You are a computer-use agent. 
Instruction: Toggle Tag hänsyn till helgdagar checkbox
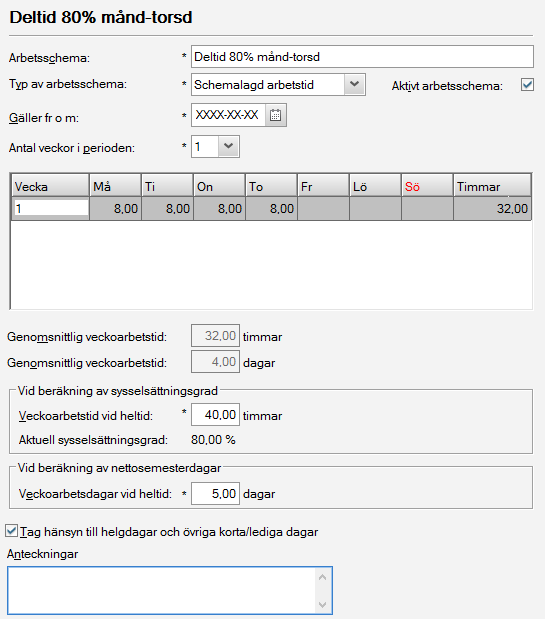pos(12,531)
